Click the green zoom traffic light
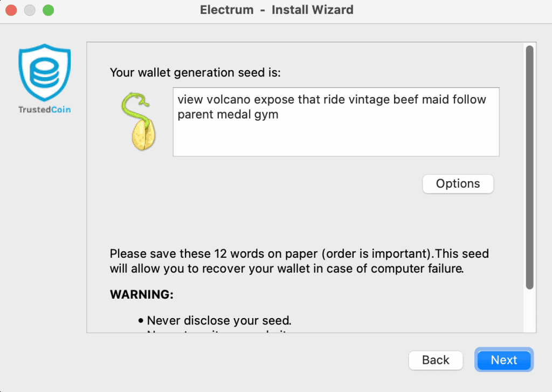This screenshot has width=552, height=392. 48,10
